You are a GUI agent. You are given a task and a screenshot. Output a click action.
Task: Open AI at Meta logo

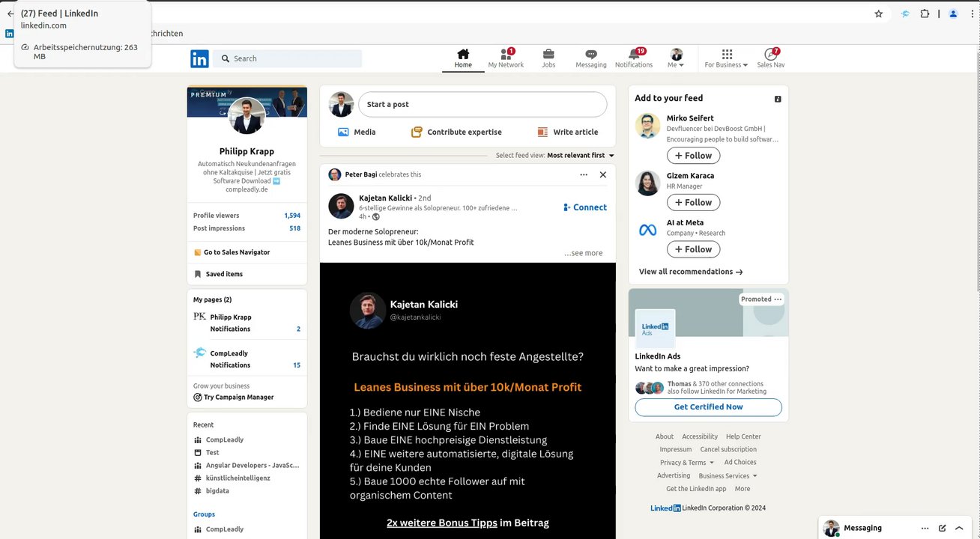click(647, 230)
